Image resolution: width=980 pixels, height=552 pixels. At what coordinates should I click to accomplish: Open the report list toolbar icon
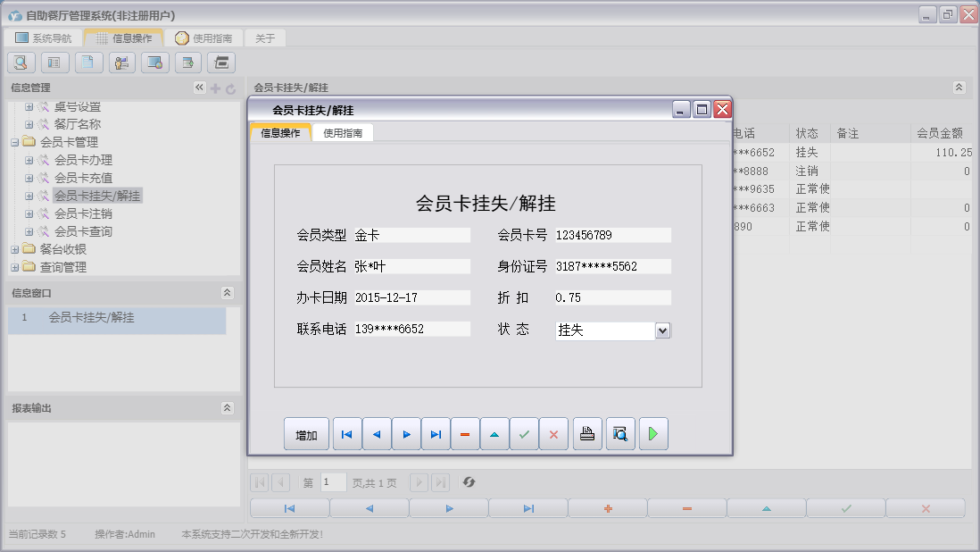pyautogui.click(x=53, y=63)
